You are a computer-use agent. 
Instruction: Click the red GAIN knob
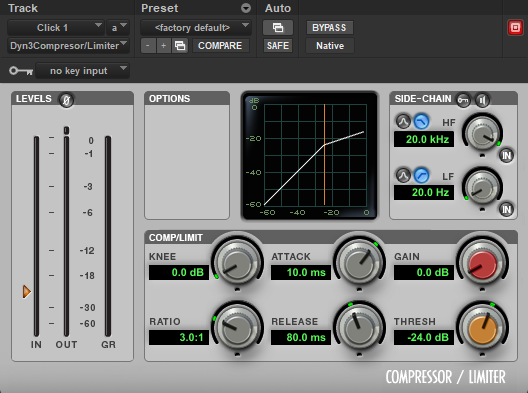point(482,263)
